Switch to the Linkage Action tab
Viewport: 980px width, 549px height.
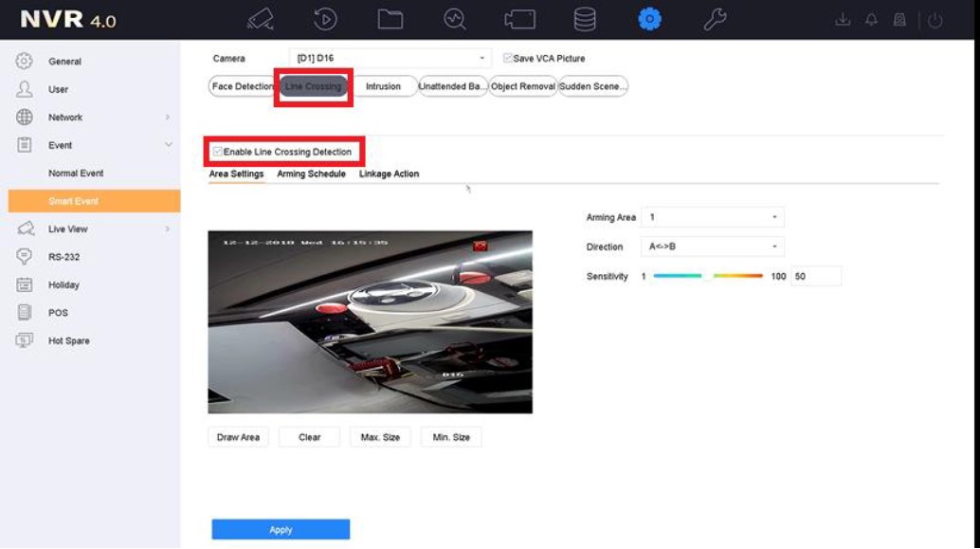pyautogui.click(x=389, y=174)
